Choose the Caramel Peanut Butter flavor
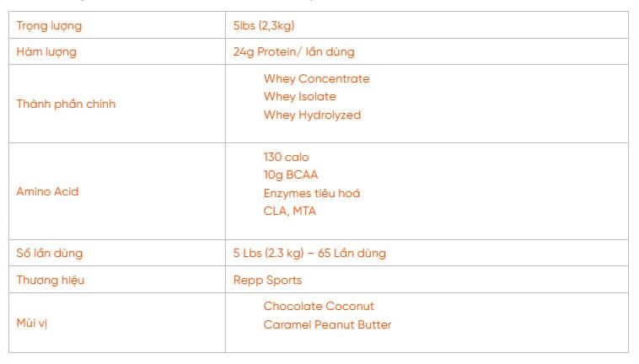 [x=327, y=324]
